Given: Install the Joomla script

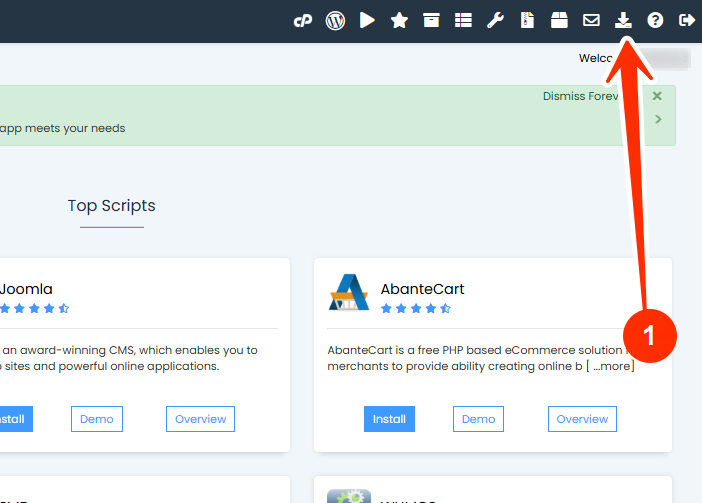Looking at the screenshot, I should (x=14, y=419).
